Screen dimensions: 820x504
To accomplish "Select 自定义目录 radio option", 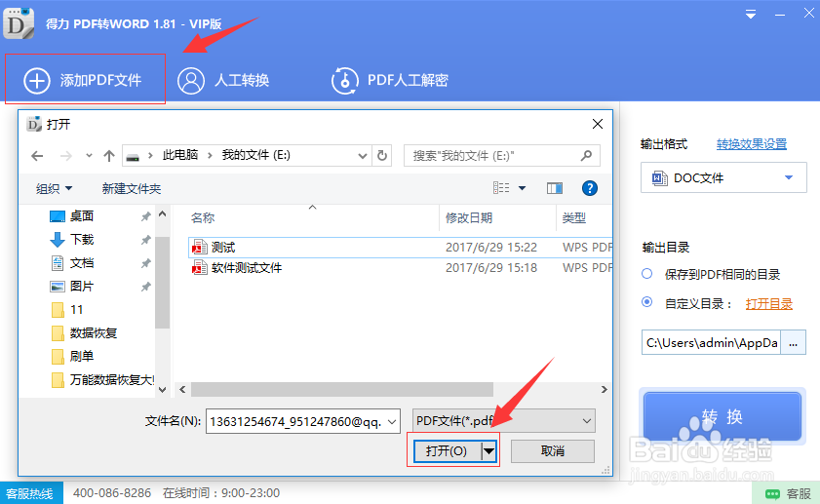I will 646,302.
